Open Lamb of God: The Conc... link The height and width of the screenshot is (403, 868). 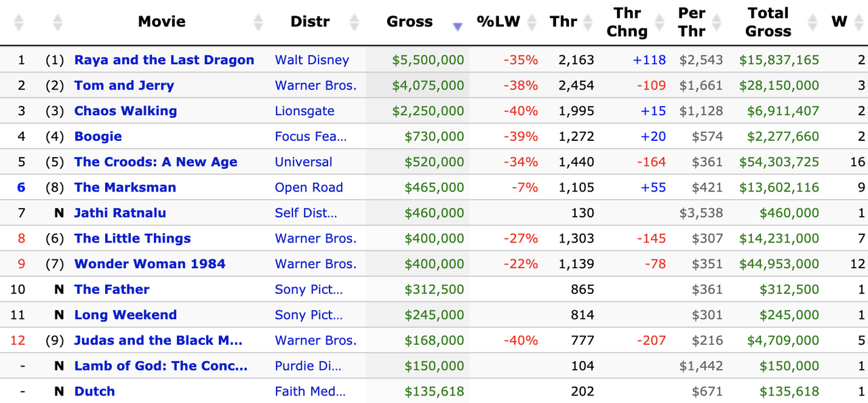pyautogui.click(x=161, y=366)
